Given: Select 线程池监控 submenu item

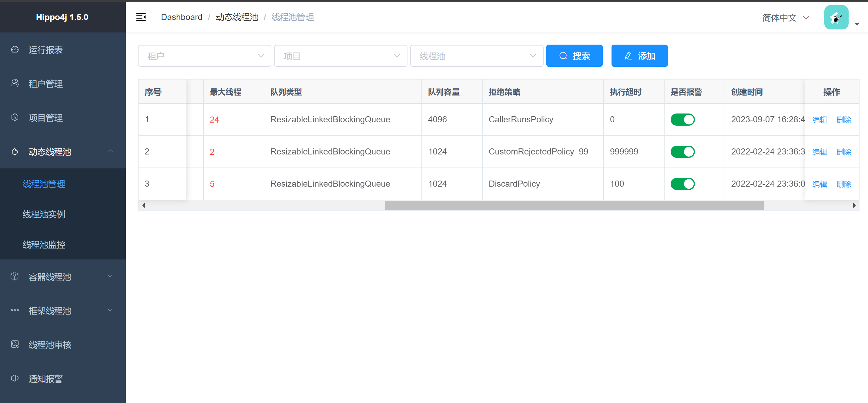Looking at the screenshot, I should coord(63,245).
